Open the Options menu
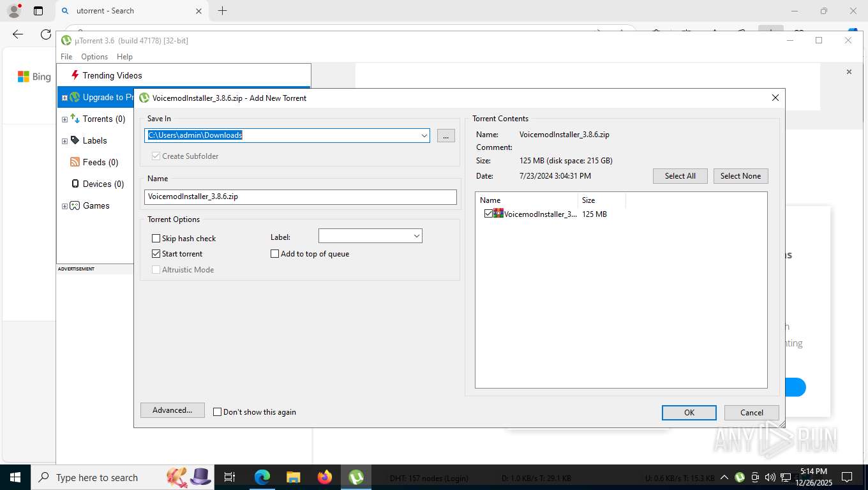Viewport: 868px width, 490px height. click(94, 57)
